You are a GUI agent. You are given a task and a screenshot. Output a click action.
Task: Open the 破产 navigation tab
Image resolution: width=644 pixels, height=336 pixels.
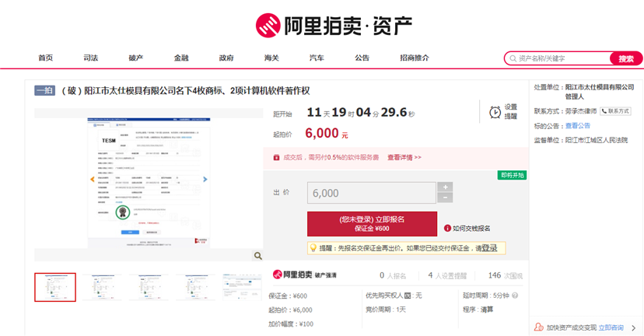pos(136,58)
